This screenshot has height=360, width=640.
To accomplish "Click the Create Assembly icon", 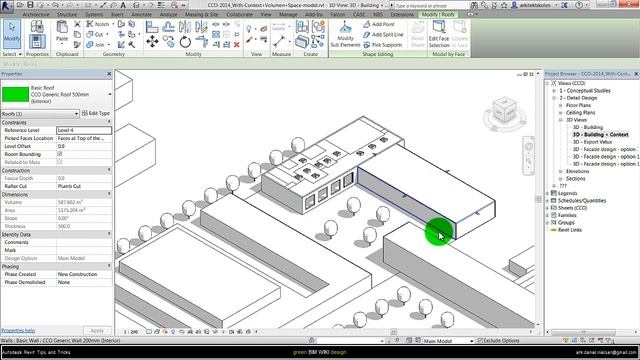I will [x=302, y=27].
